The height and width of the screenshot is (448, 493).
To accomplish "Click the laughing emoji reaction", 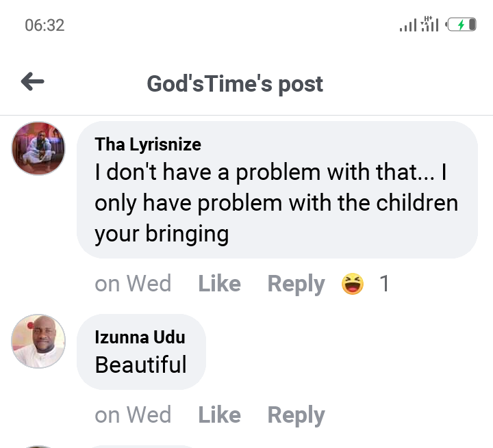I will (x=353, y=283).
